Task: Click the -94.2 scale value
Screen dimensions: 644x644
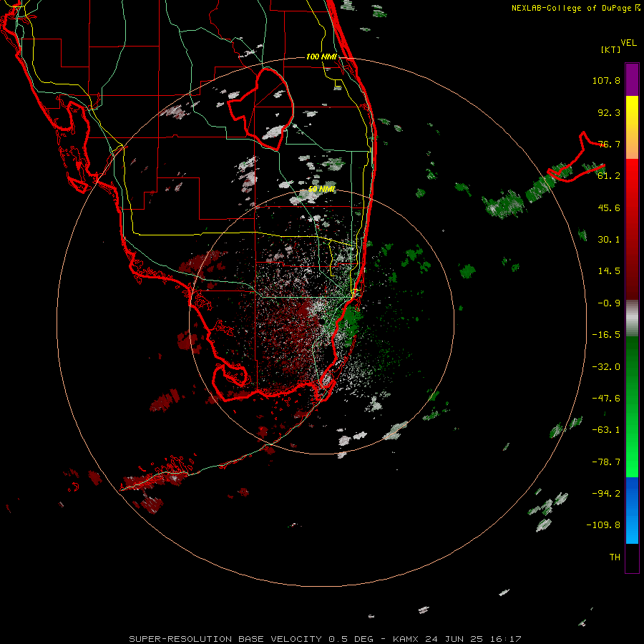Action: point(606,494)
